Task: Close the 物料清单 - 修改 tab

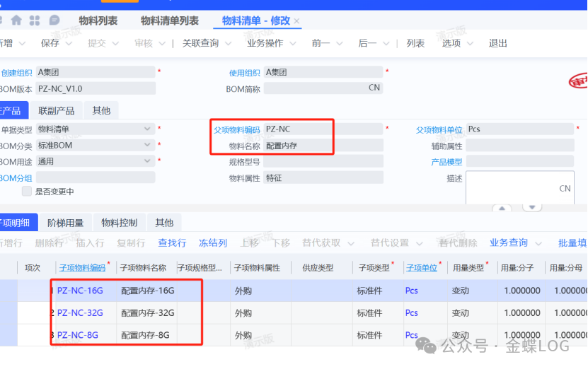Action: [296, 21]
